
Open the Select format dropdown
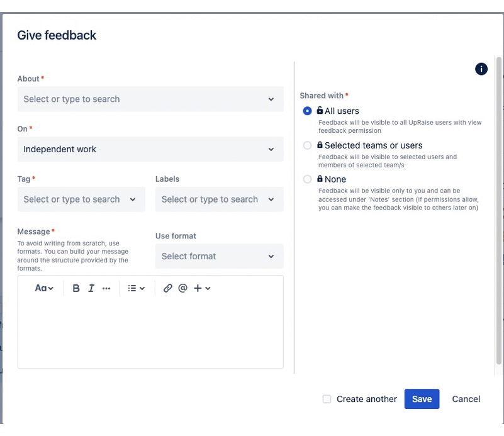[x=219, y=256]
